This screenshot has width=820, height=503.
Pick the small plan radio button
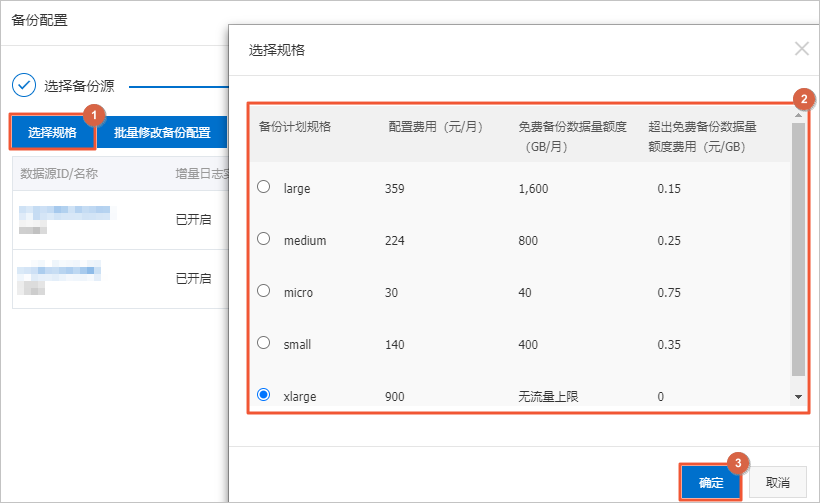coord(264,342)
